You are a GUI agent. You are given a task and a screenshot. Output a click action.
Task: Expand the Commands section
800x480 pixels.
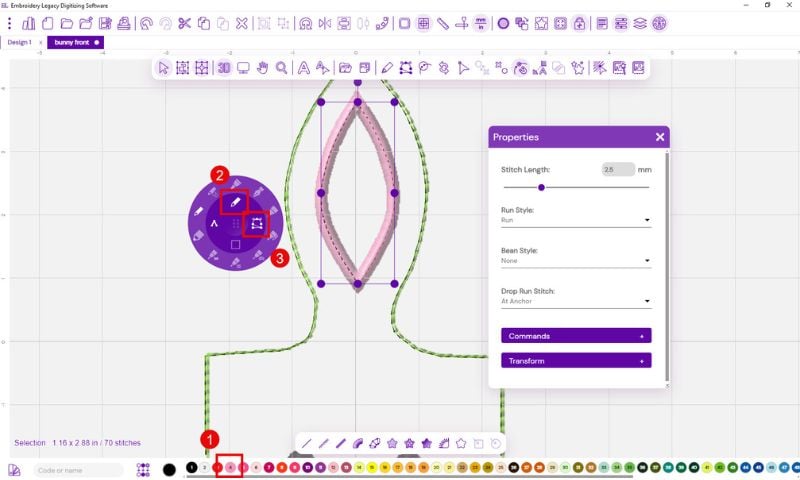[x=575, y=336]
